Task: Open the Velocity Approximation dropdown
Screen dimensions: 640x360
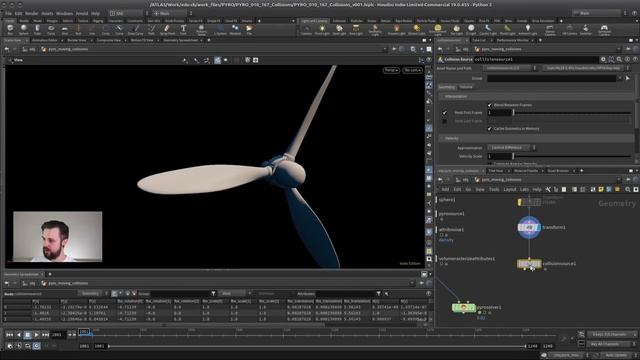Action: pyautogui.click(x=512, y=148)
